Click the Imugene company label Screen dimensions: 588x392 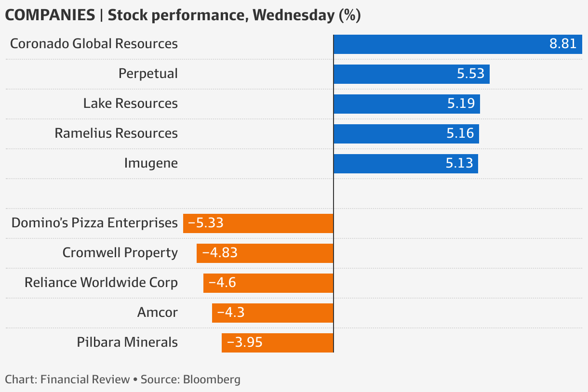click(151, 163)
